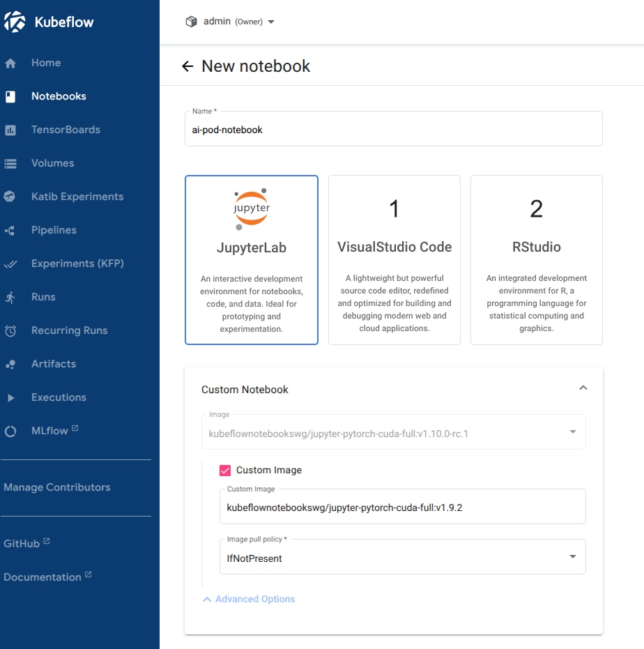The height and width of the screenshot is (649, 644).
Task: Open TensorBoards via its chart icon
Action: pyautogui.click(x=10, y=130)
